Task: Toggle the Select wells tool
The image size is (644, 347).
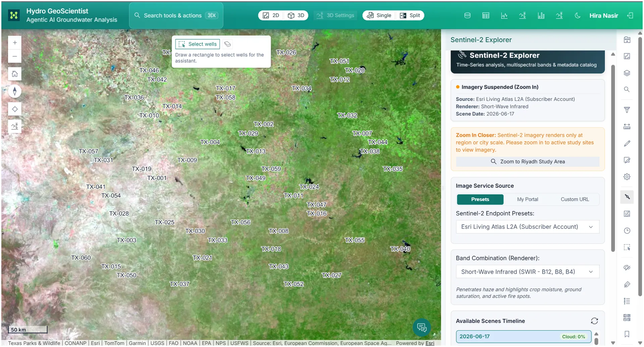Action: pos(198,44)
